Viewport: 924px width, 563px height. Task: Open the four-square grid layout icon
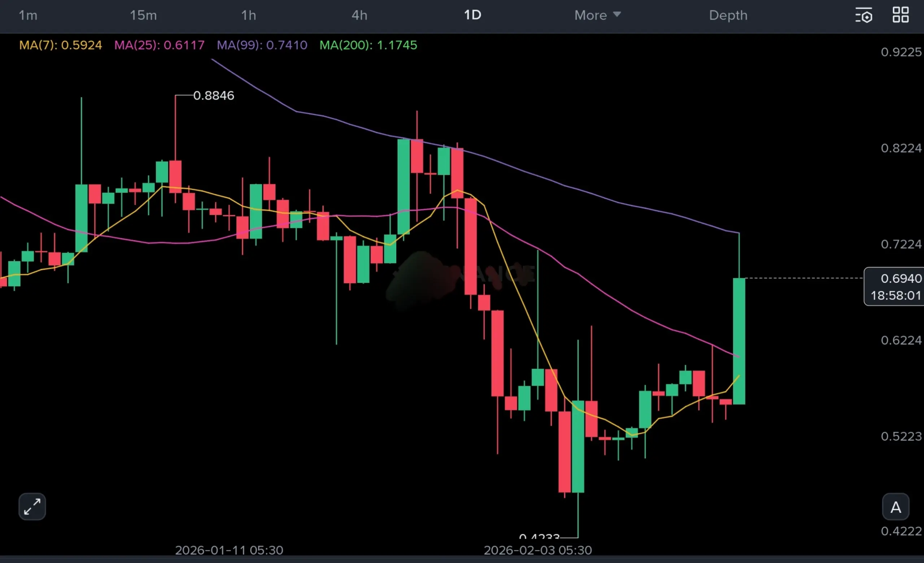pyautogui.click(x=901, y=15)
